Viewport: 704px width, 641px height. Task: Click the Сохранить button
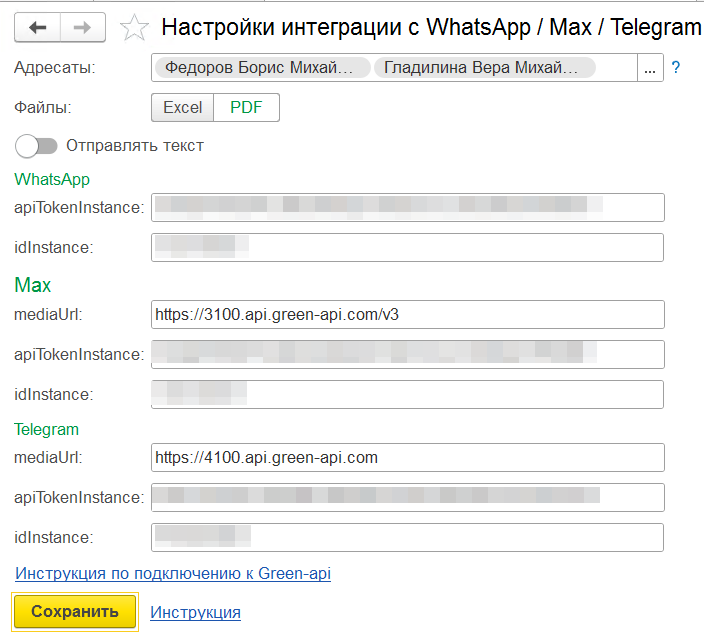75,611
